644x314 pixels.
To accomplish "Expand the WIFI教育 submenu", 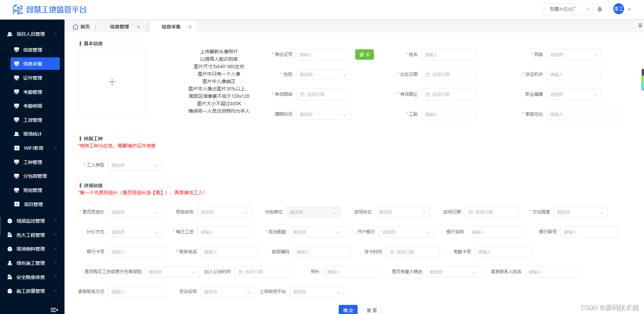I will coord(35,148).
